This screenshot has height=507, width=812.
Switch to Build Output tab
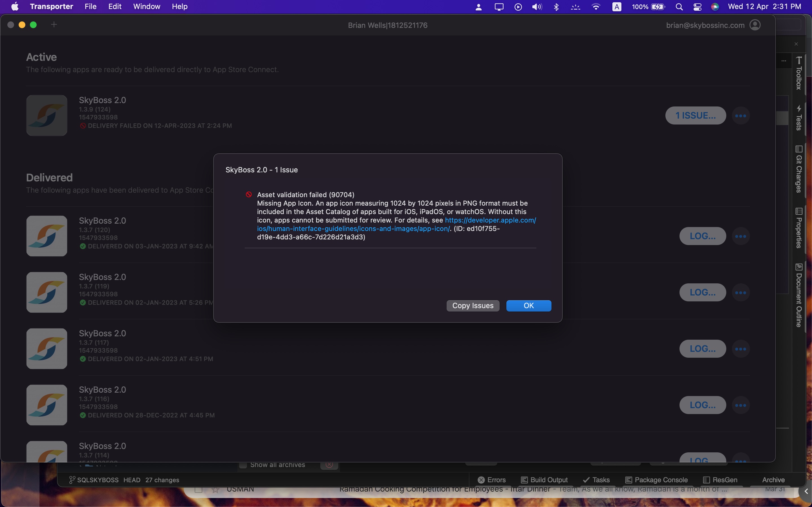(x=544, y=480)
